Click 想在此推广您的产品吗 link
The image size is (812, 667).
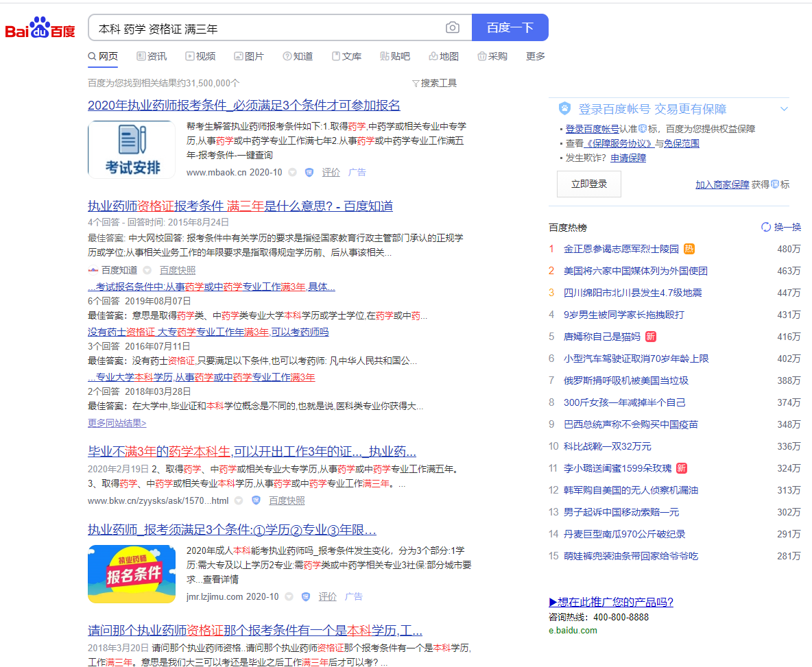click(611, 602)
